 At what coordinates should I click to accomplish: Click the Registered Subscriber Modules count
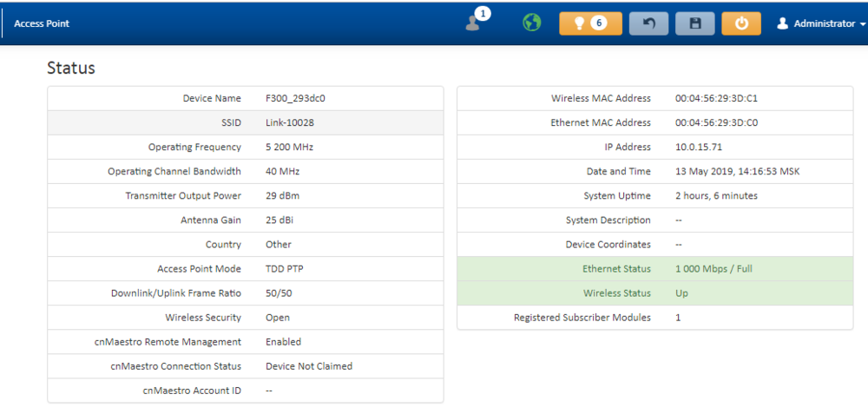[678, 318]
